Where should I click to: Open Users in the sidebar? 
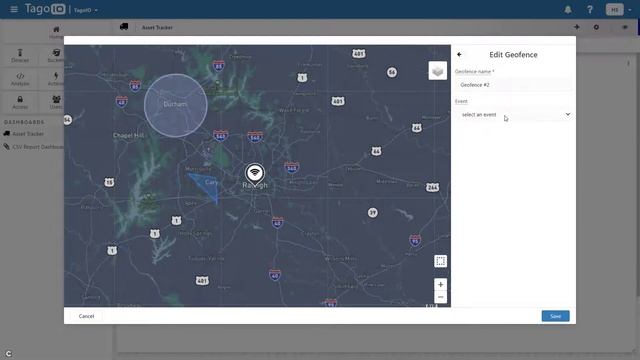56,102
